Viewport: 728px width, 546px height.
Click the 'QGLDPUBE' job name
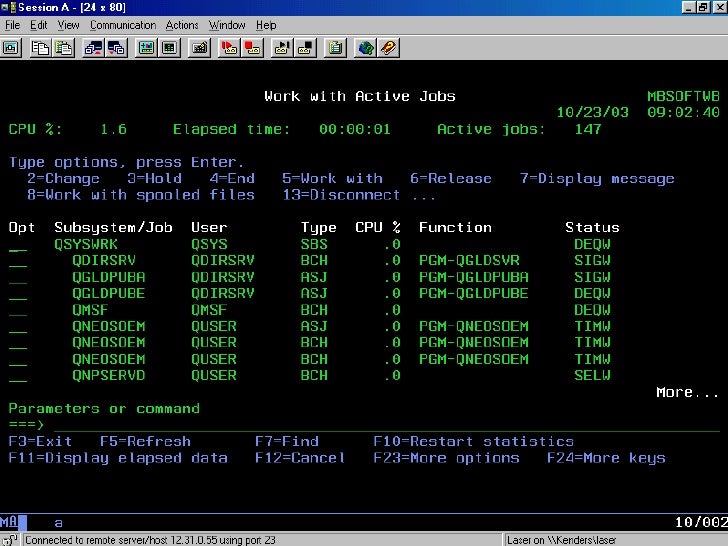point(109,293)
